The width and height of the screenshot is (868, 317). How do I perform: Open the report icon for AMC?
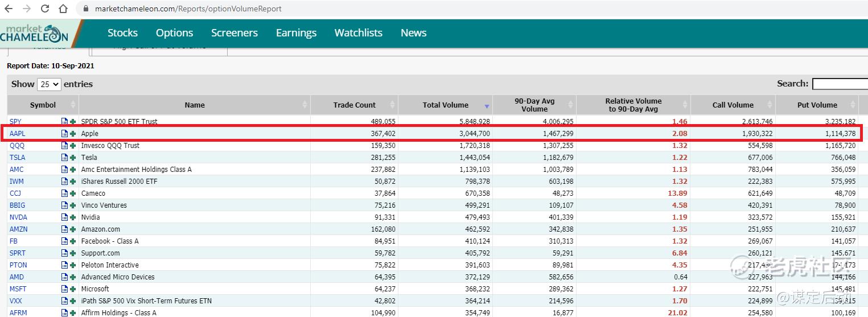point(64,170)
